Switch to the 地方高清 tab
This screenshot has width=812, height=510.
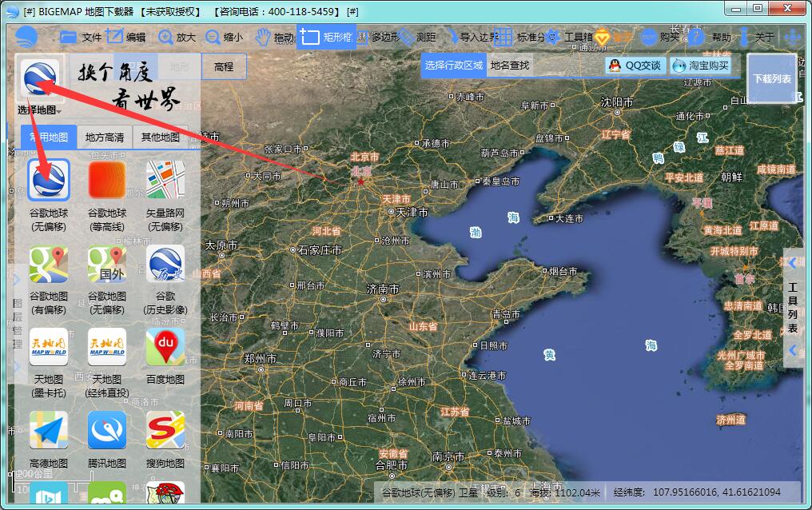click(105, 137)
